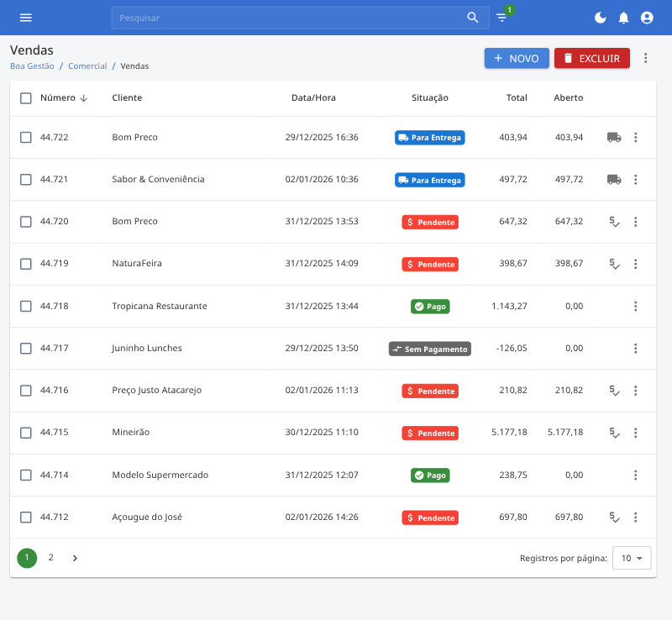The height and width of the screenshot is (620, 672).
Task: Open the Comercial breadcrumb link
Action: pyautogui.click(x=87, y=66)
